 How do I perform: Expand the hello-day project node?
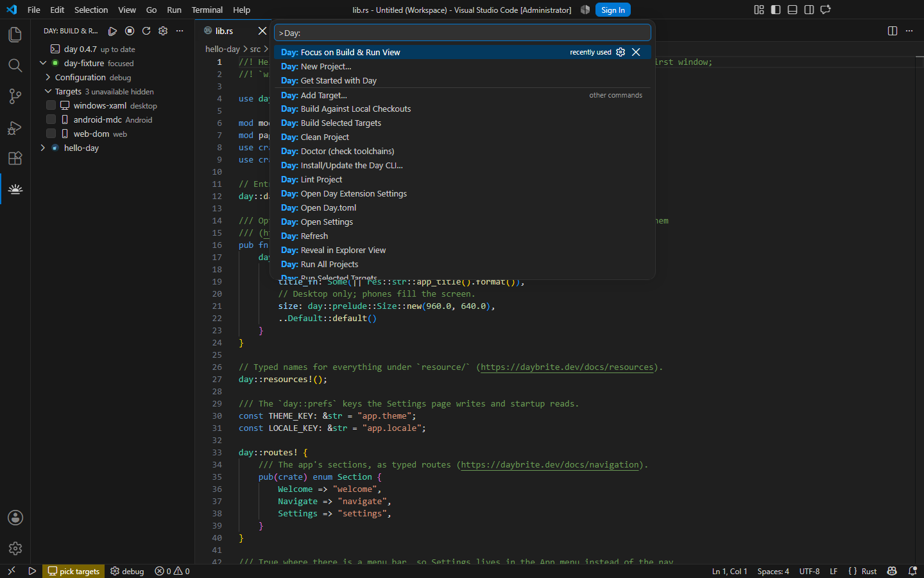pyautogui.click(x=43, y=148)
